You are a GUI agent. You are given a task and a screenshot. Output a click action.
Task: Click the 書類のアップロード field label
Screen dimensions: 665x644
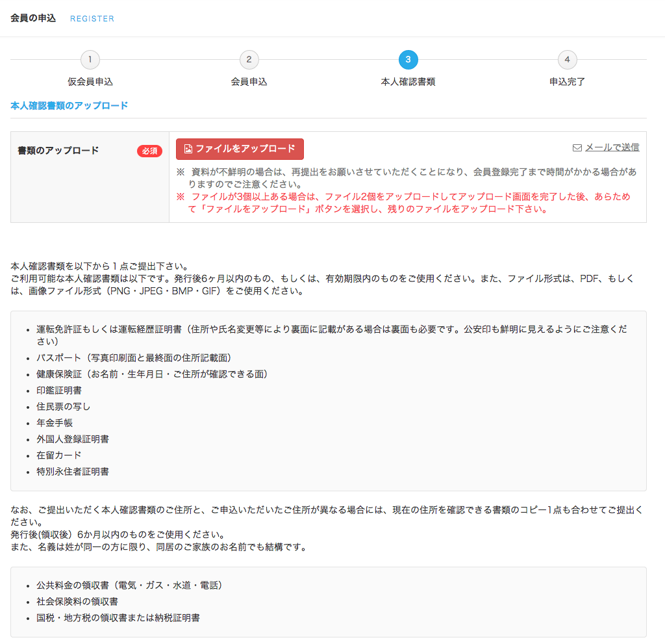[x=58, y=150]
